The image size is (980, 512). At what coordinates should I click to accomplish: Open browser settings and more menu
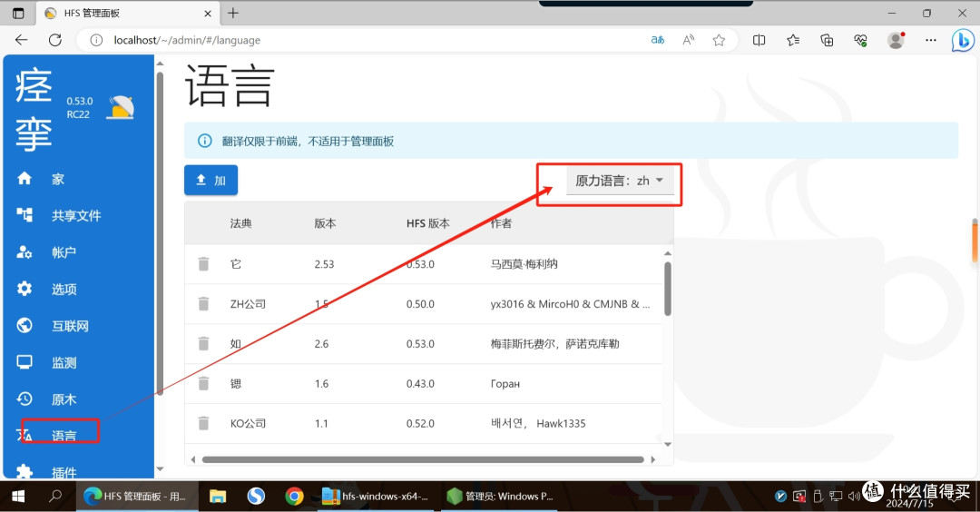coord(931,40)
